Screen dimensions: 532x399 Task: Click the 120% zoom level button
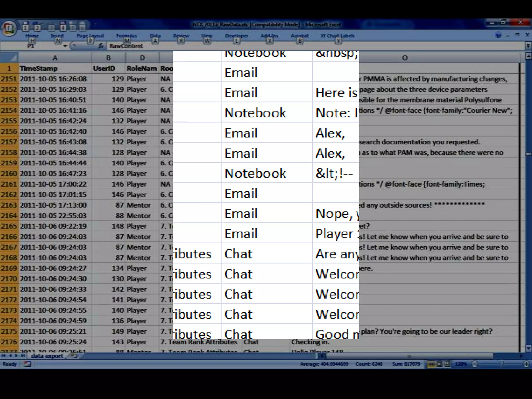[461, 364]
